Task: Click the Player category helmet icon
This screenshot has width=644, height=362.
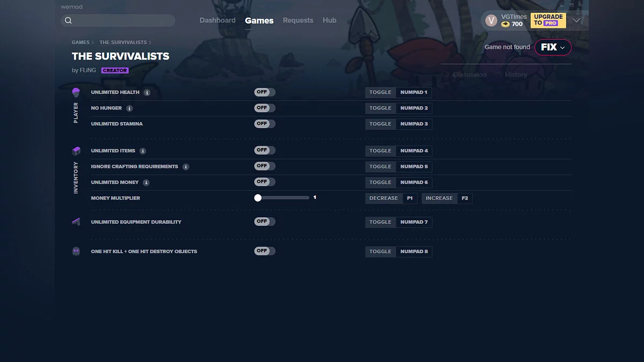Action: (x=76, y=92)
